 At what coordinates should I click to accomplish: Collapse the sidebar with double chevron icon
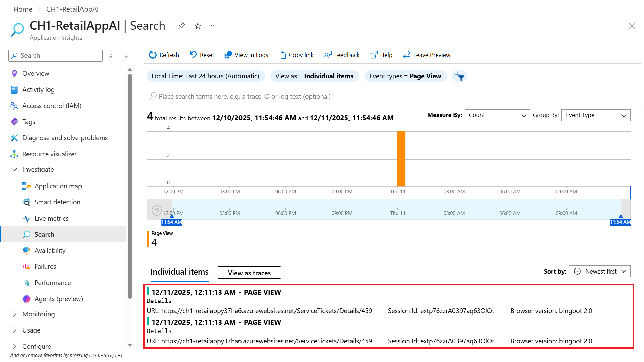(126, 56)
